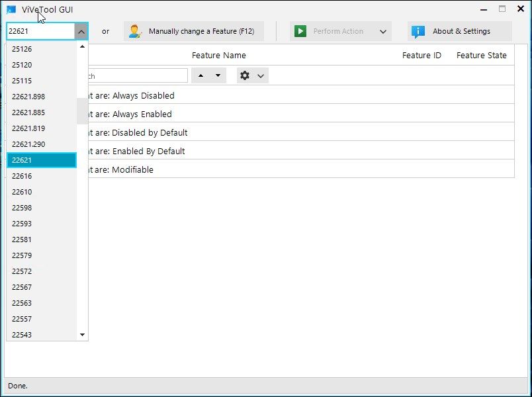Click the sort descending arrow icon
The image size is (532, 397).
216,75
